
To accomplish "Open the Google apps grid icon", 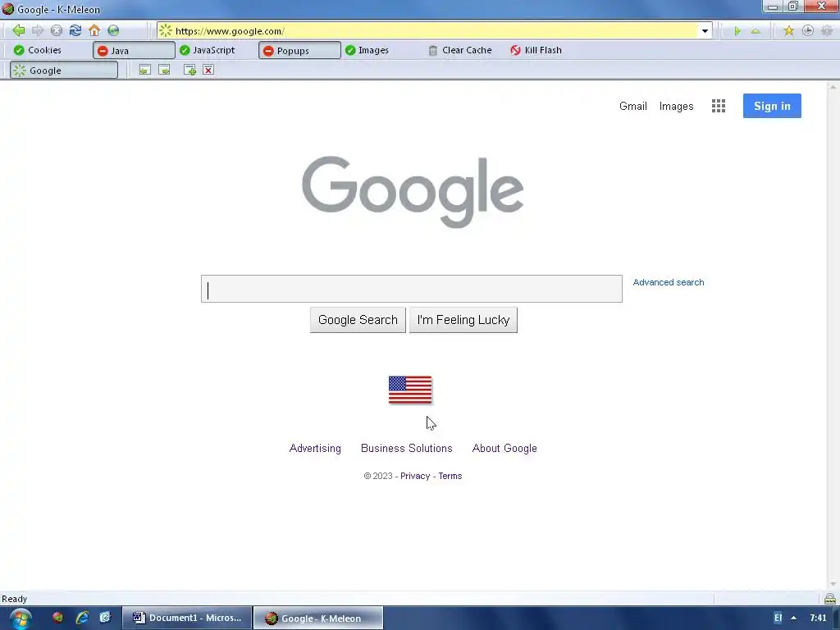I will pos(719,106).
